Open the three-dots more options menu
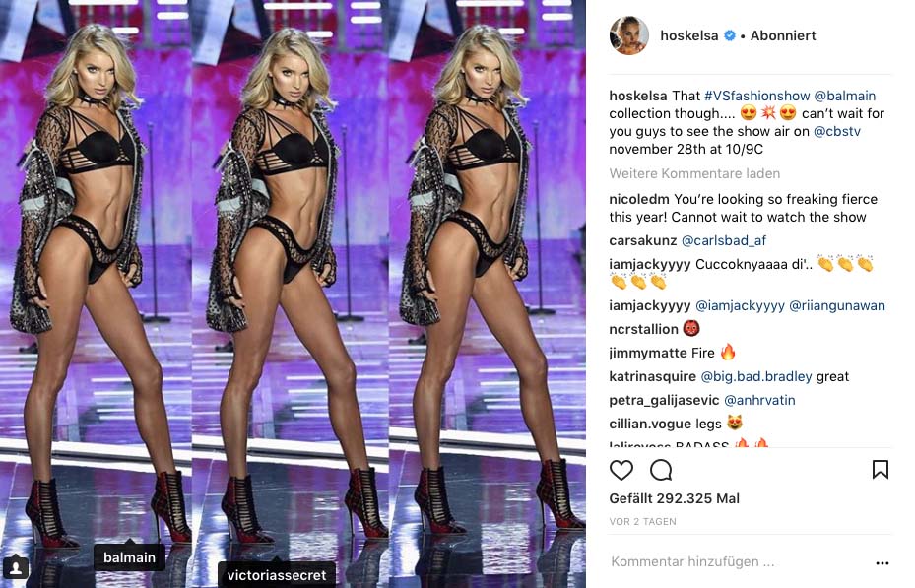The width and height of the screenshot is (915, 588). click(x=882, y=563)
